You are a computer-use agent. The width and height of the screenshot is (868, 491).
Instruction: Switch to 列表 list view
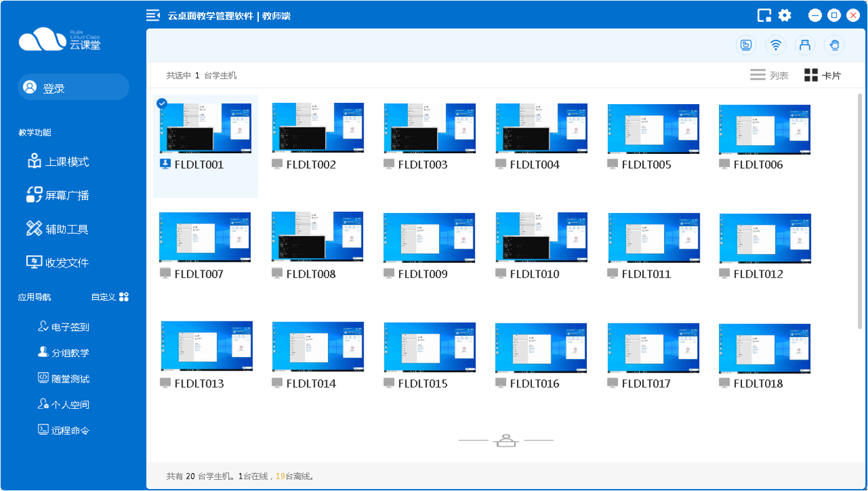769,75
